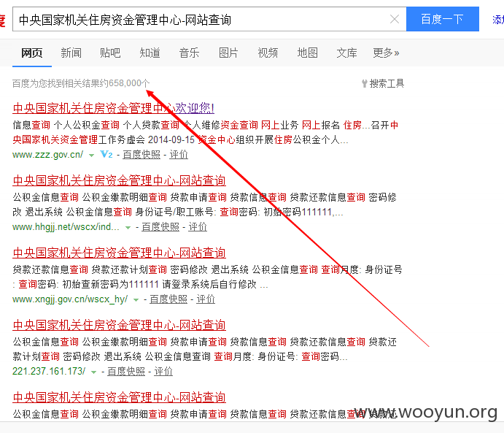Open the last result title at the bottom
Screen dimensions: 504x433
[x=119, y=398]
